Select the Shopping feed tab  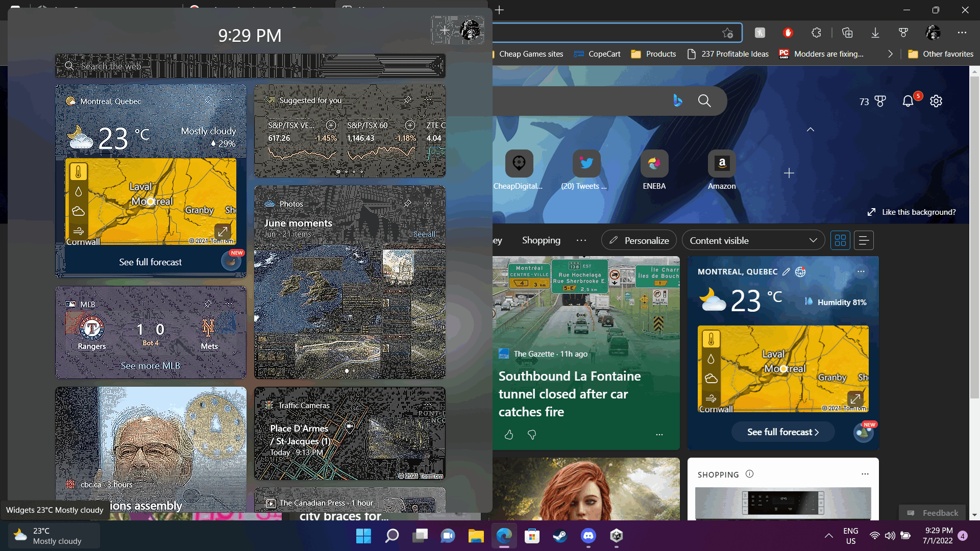541,240
